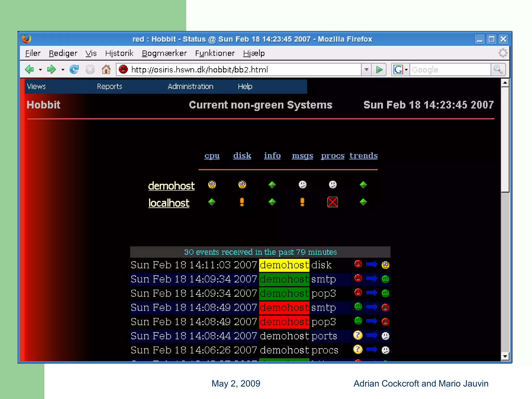The height and width of the screenshot is (399, 532).
Task: Click the search magnifier icon
Action: (x=498, y=69)
